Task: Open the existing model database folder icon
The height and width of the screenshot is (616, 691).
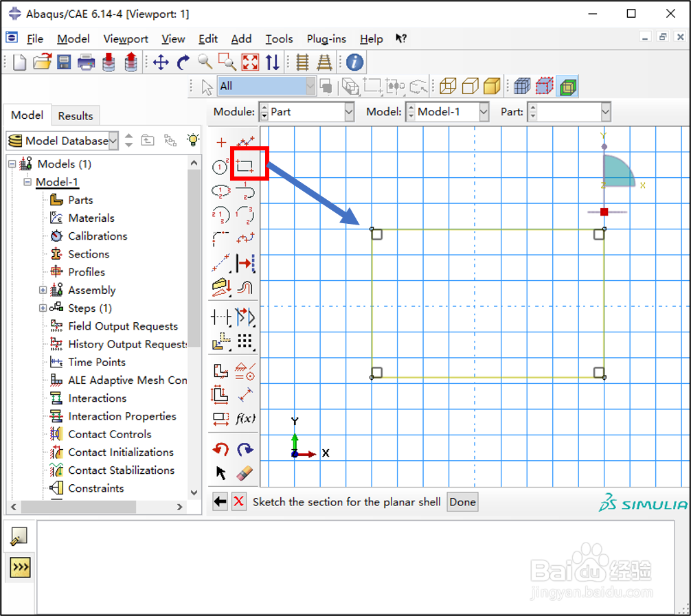Action: click(x=43, y=62)
